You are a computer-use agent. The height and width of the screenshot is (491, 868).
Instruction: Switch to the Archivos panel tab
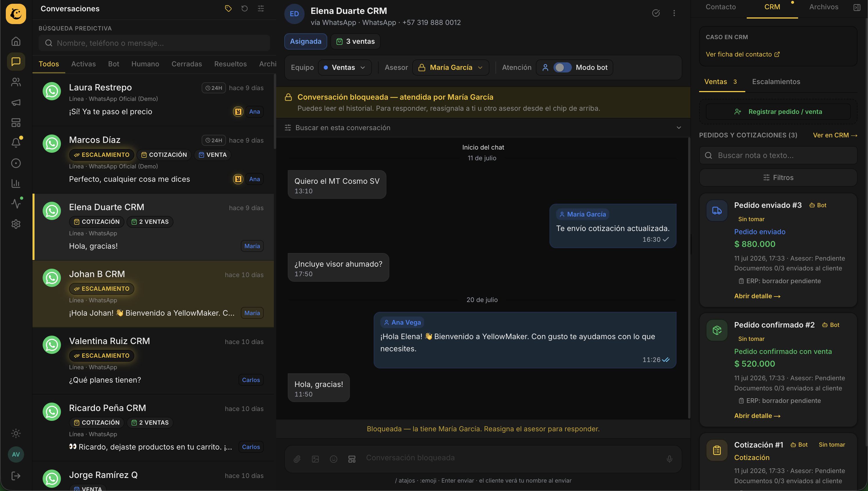823,7
